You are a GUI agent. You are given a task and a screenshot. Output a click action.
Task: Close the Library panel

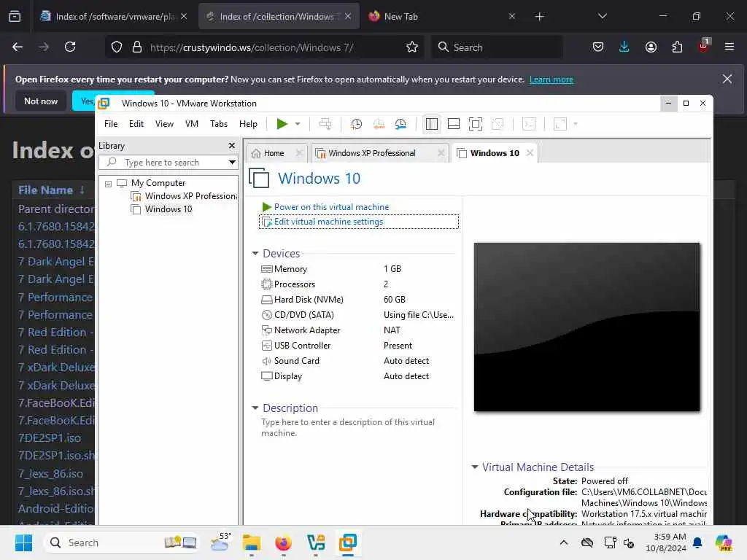point(231,146)
